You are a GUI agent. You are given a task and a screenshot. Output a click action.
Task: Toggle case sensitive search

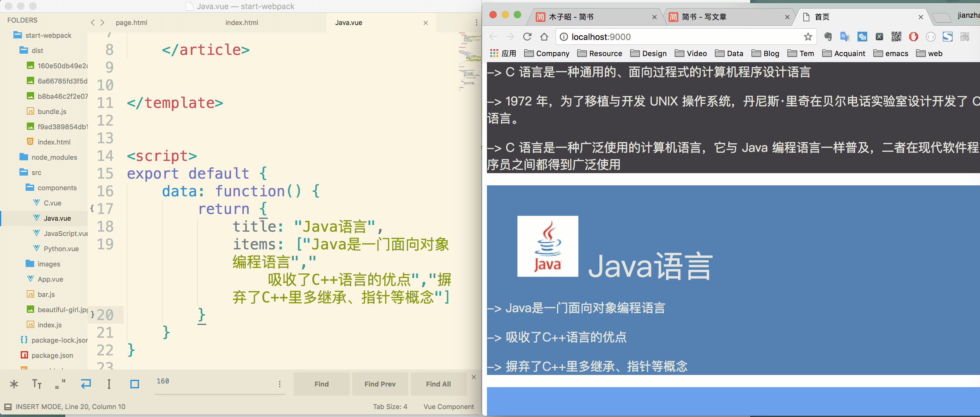(37, 384)
